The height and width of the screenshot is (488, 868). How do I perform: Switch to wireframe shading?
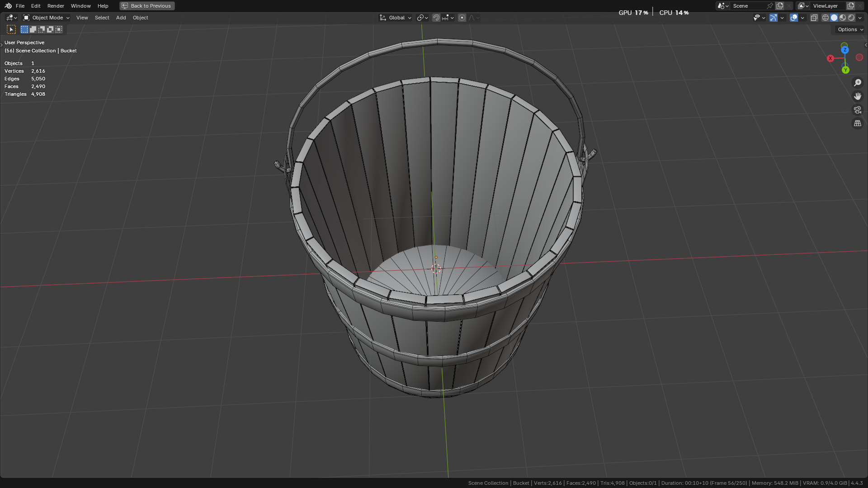826,18
